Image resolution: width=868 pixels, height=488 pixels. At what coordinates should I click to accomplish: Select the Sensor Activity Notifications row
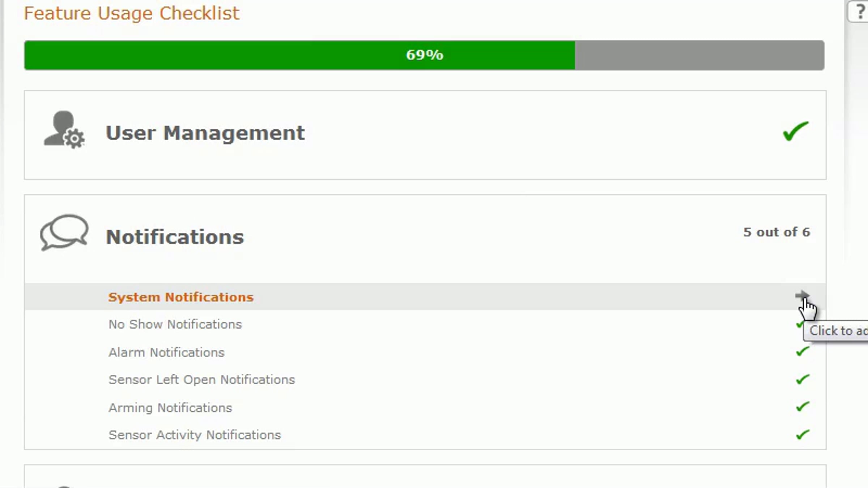tap(425, 435)
